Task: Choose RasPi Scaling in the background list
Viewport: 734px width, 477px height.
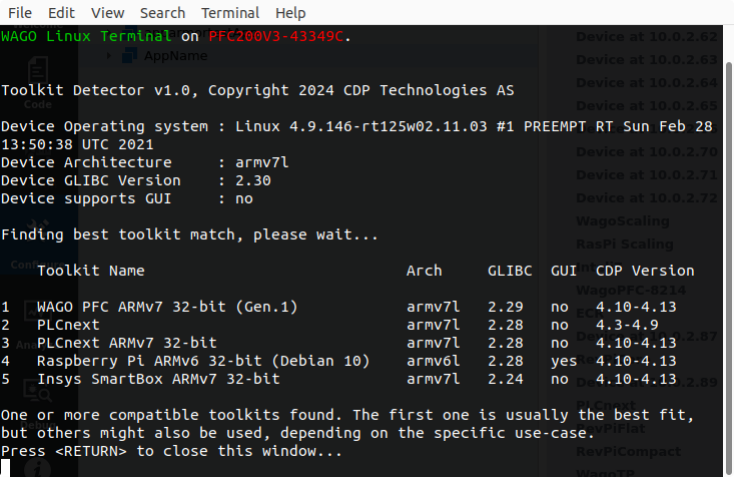Action: pos(624,244)
